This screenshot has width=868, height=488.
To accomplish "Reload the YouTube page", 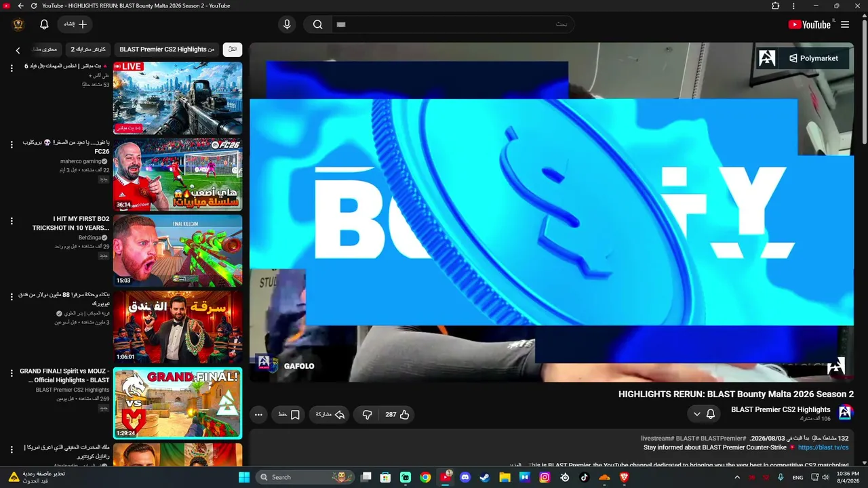I will pyautogui.click(x=34, y=6).
